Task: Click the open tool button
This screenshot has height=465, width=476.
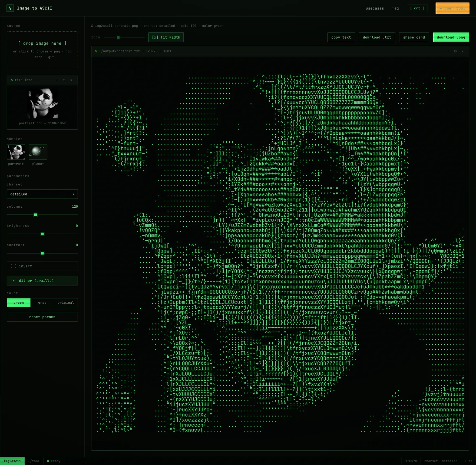Action: [x=452, y=8]
